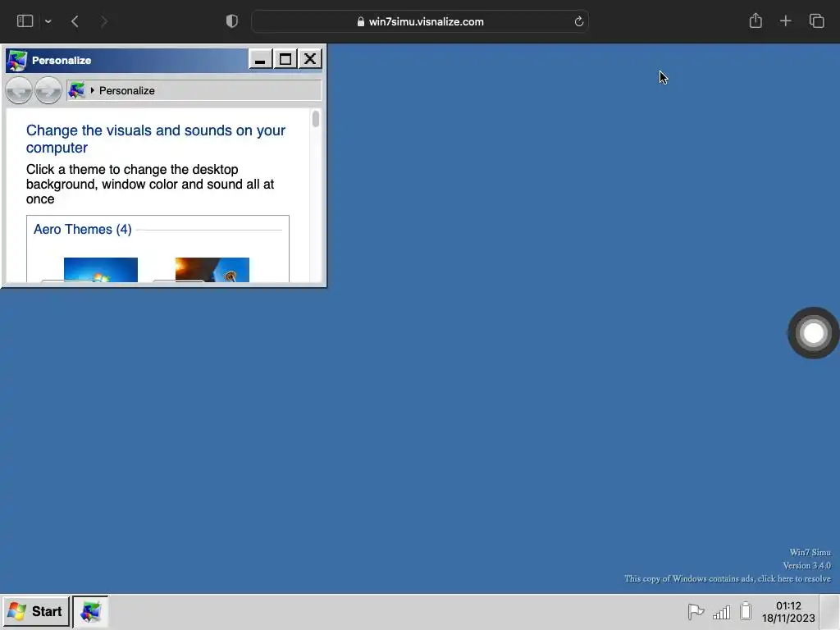The image size is (840, 630).
Task: Click the Safari sidebar toggle icon
Action: (x=25, y=21)
